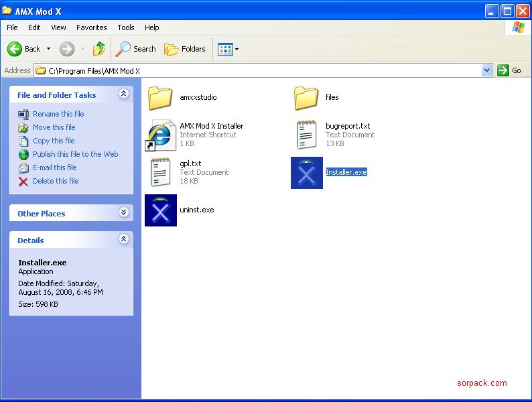The image size is (532, 402).
Task: Select the amxxstudio folder icon
Action: click(161, 98)
